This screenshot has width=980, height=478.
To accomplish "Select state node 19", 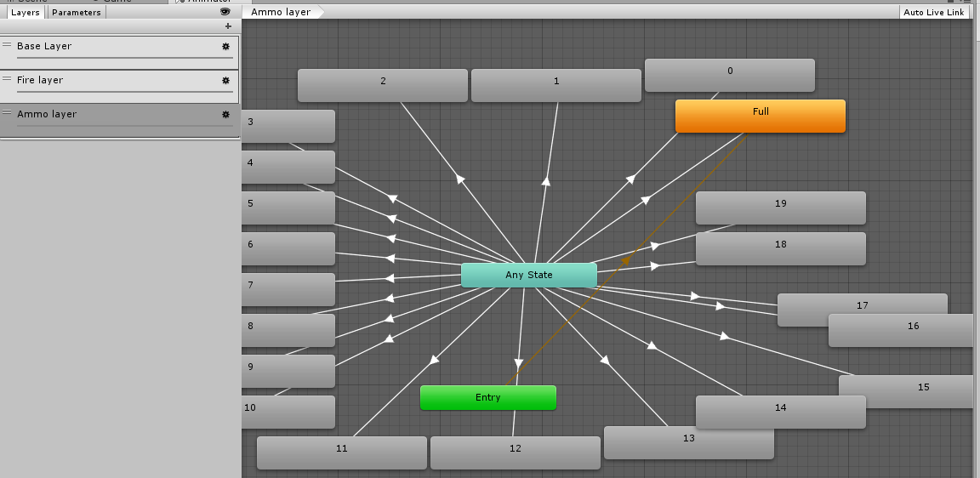I will [x=781, y=208].
